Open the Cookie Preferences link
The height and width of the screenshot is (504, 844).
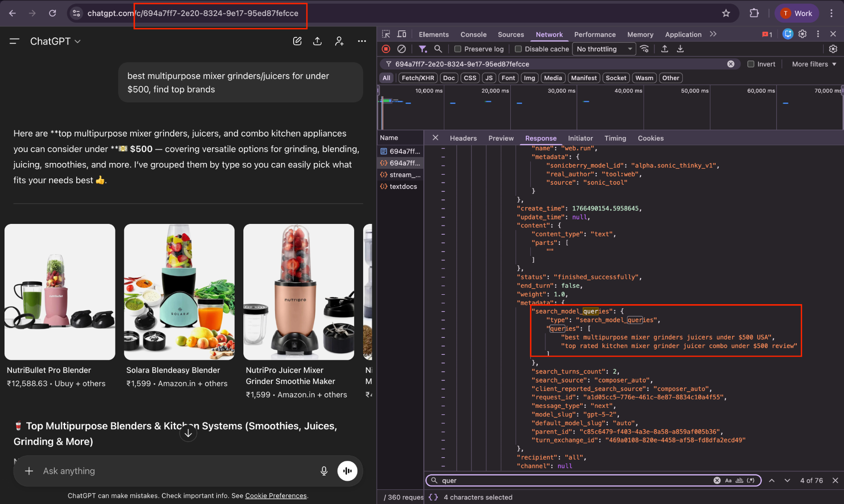coord(276,496)
